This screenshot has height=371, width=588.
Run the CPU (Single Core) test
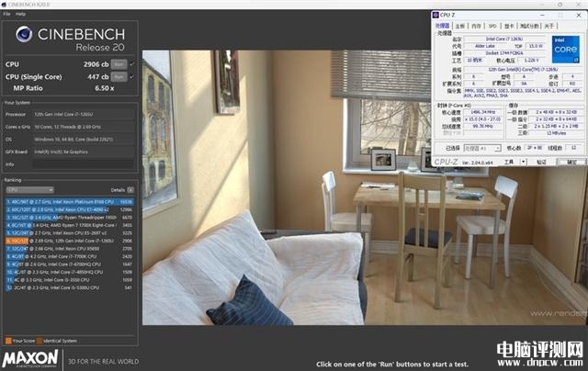tap(119, 77)
